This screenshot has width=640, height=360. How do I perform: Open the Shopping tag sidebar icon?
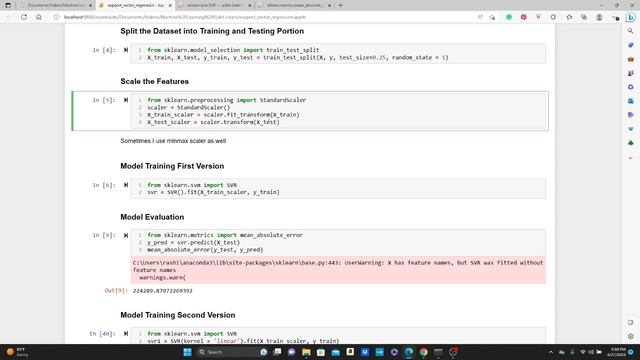pos(631,45)
